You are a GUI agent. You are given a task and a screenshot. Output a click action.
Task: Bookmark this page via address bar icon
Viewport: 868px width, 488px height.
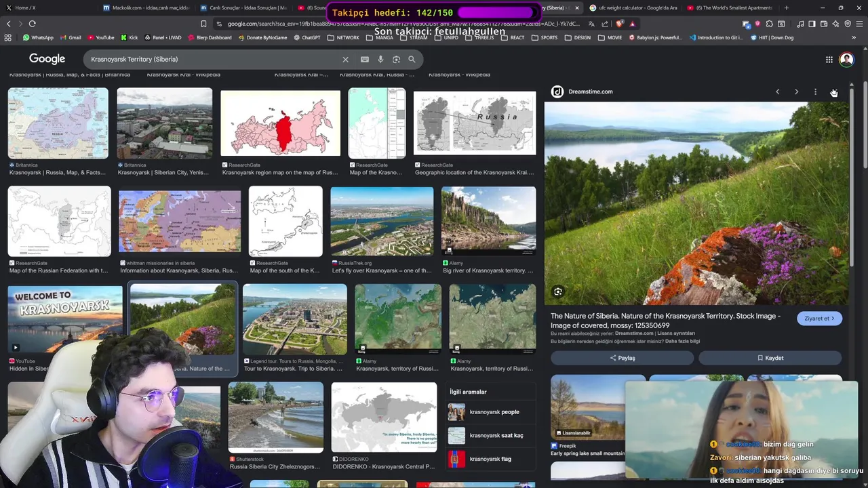203,24
